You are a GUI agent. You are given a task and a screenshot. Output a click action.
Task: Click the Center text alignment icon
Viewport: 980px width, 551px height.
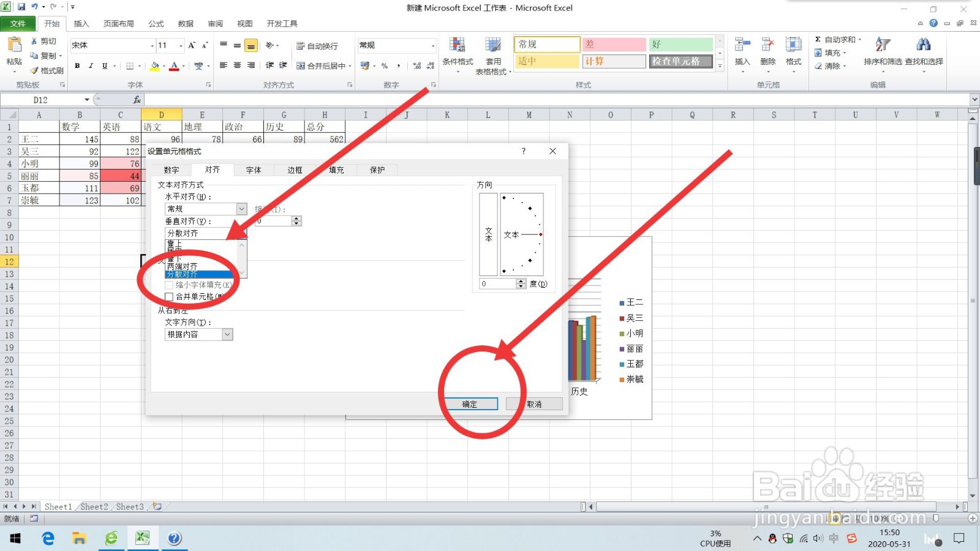237,66
